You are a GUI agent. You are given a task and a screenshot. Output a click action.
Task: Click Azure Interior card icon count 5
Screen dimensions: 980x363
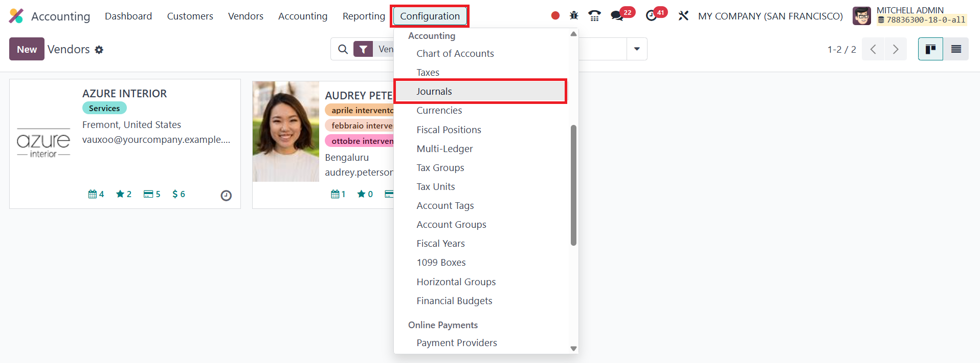tap(152, 194)
